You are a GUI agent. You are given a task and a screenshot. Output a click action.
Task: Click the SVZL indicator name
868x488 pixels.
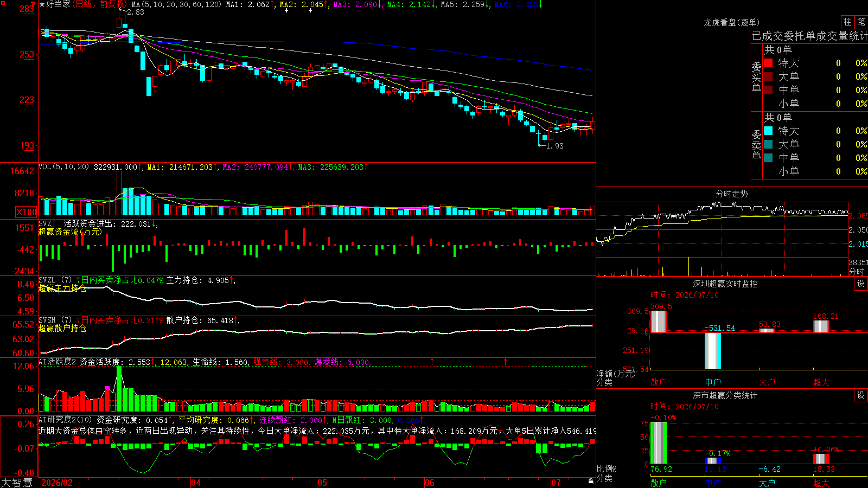47,280
